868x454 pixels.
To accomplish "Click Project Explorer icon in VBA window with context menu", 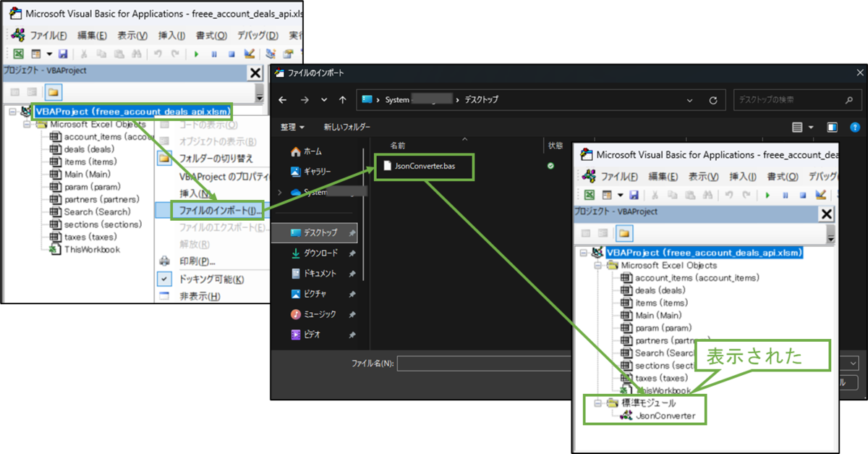I will 271,54.
